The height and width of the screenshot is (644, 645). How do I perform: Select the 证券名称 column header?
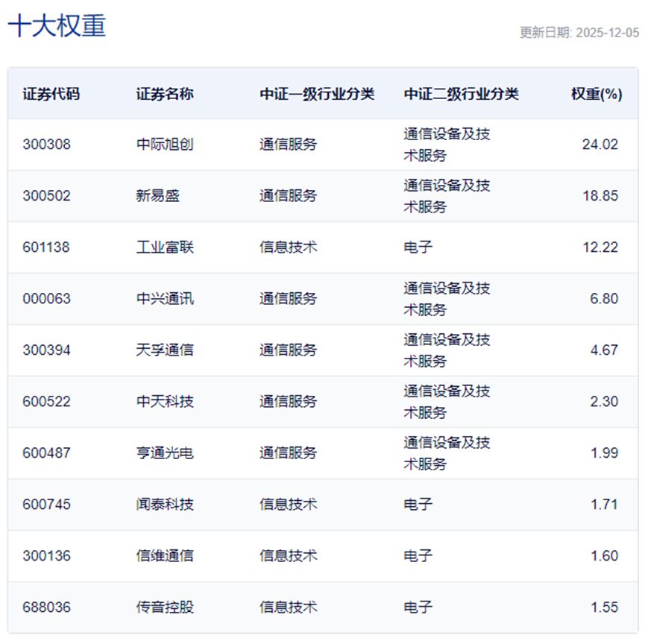[165, 94]
